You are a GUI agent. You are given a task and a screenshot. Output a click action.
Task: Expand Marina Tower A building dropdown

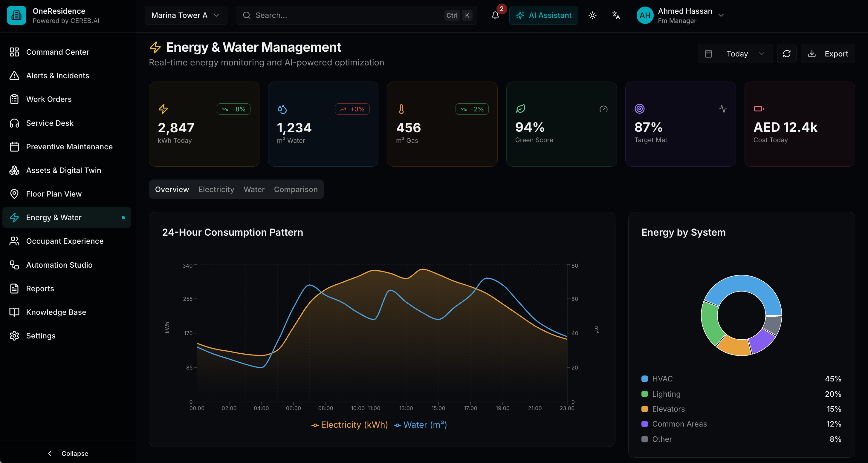click(x=186, y=16)
